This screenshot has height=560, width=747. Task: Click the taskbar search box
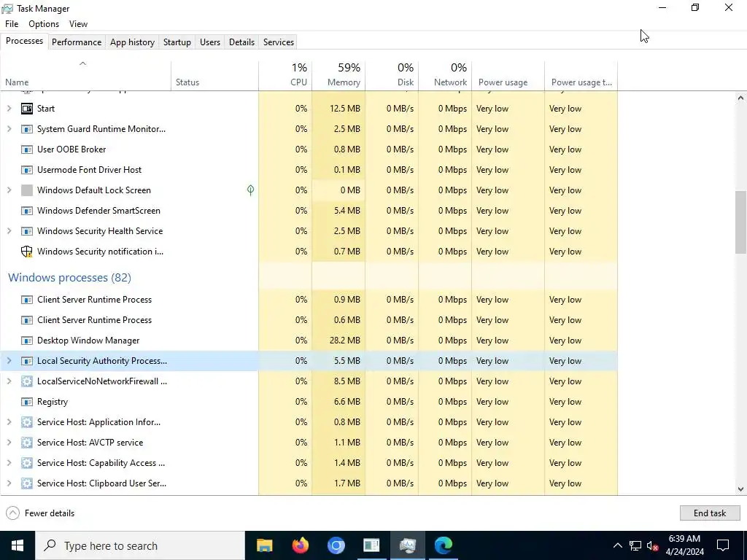tap(140, 545)
